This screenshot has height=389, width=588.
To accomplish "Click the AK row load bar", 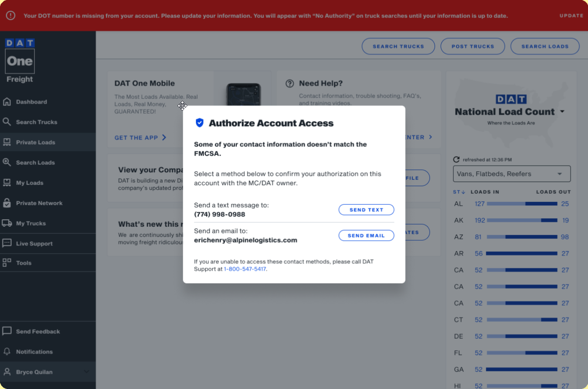I will (522, 220).
